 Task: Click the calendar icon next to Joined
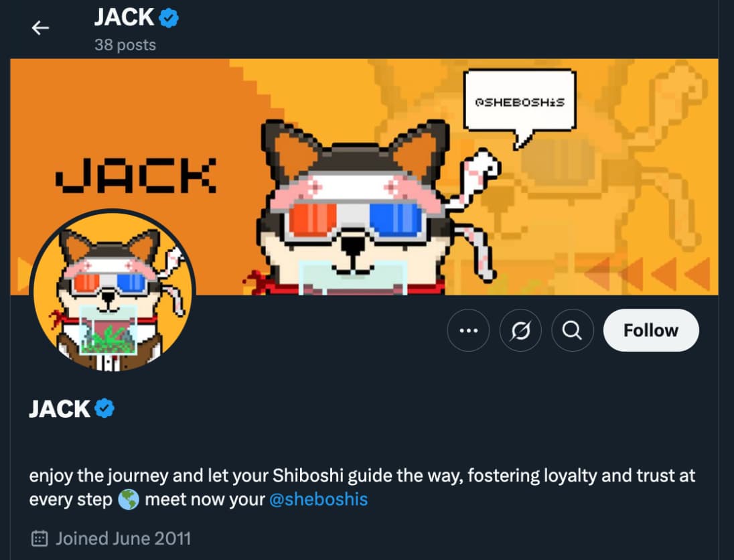click(x=40, y=539)
